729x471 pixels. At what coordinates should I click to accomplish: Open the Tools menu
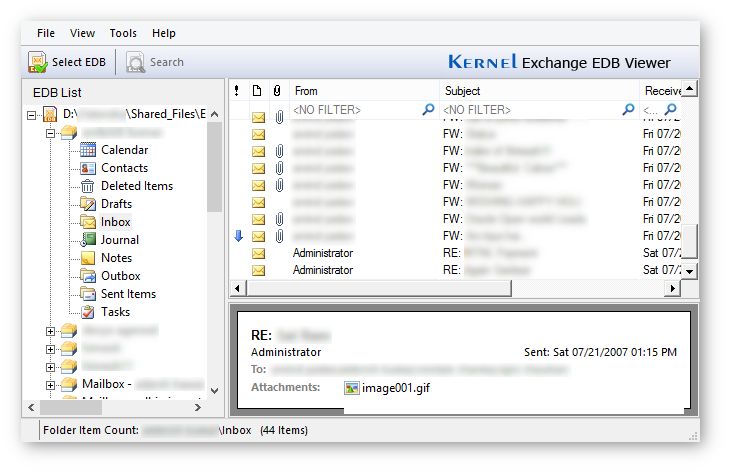click(x=123, y=33)
